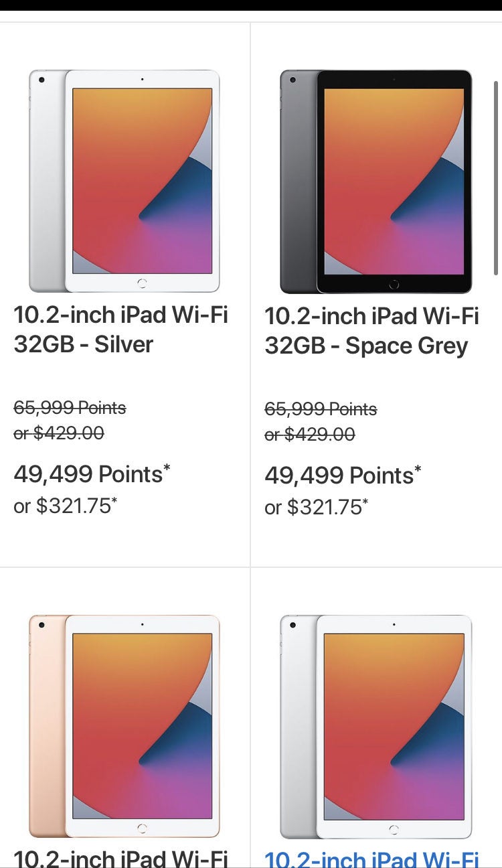Image resolution: width=502 pixels, height=868 pixels.
Task: Open the Silver 32GB iPad product title link
Action: pos(120,330)
